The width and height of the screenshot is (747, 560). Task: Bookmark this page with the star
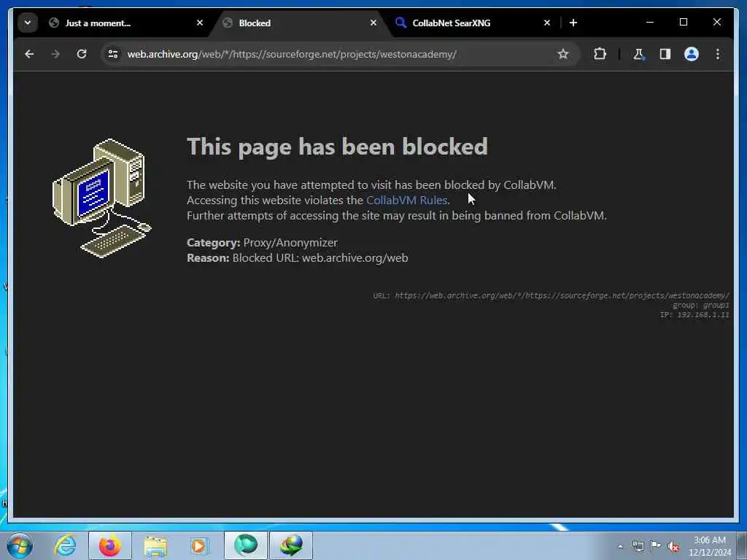[563, 54]
